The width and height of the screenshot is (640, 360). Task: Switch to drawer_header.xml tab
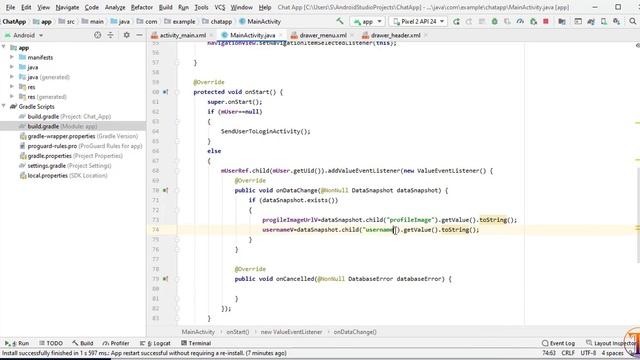click(x=395, y=36)
